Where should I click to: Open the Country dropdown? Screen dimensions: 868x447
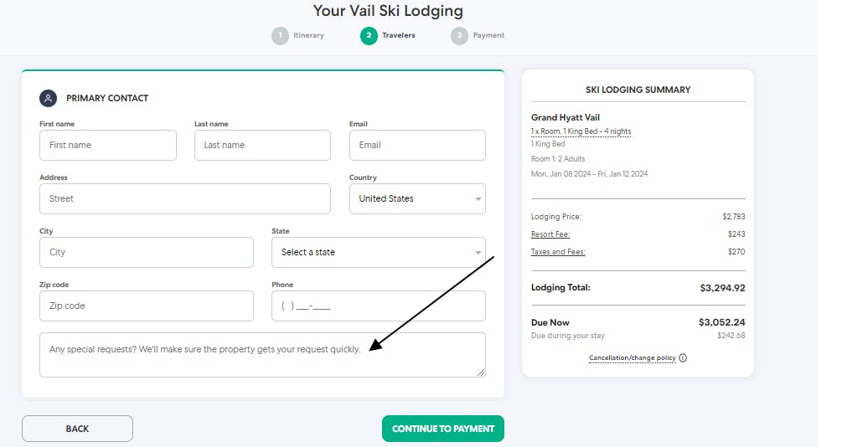417,199
